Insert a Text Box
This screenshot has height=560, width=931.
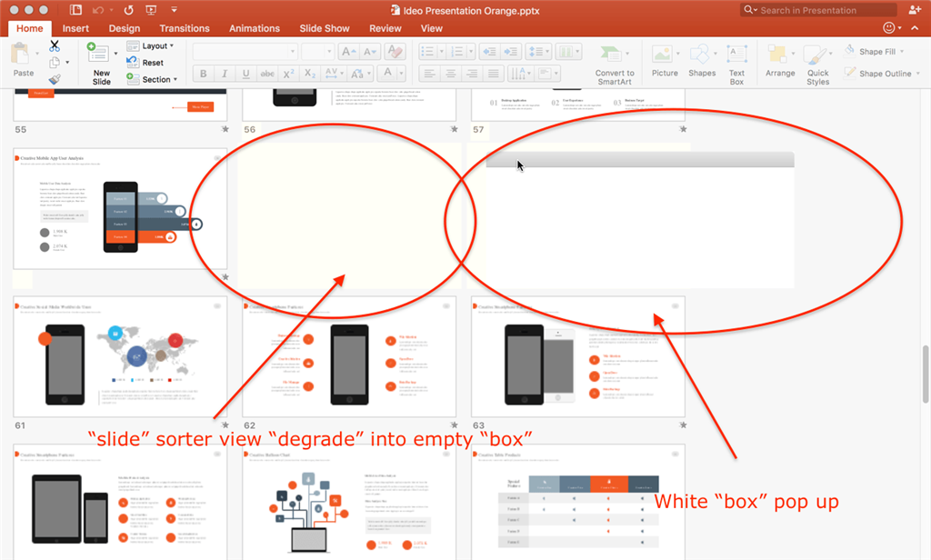736,65
